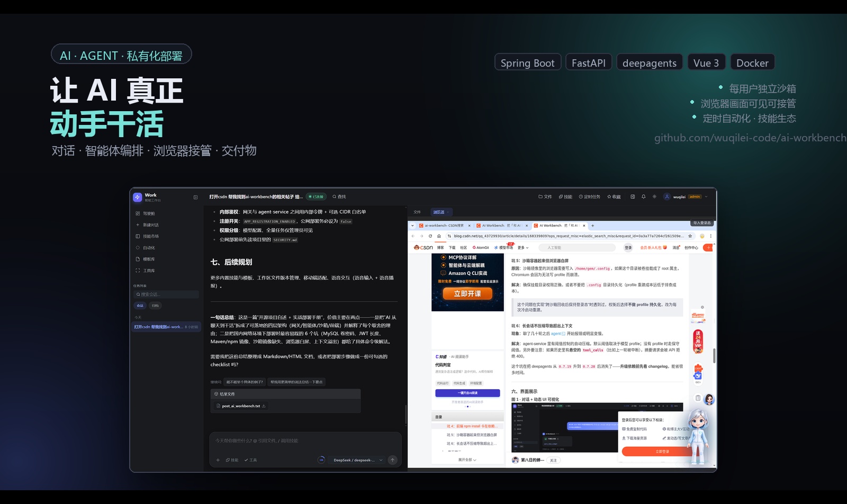847x504 pixels.
Task: Toggle the right panel layout icon
Action: click(x=633, y=197)
